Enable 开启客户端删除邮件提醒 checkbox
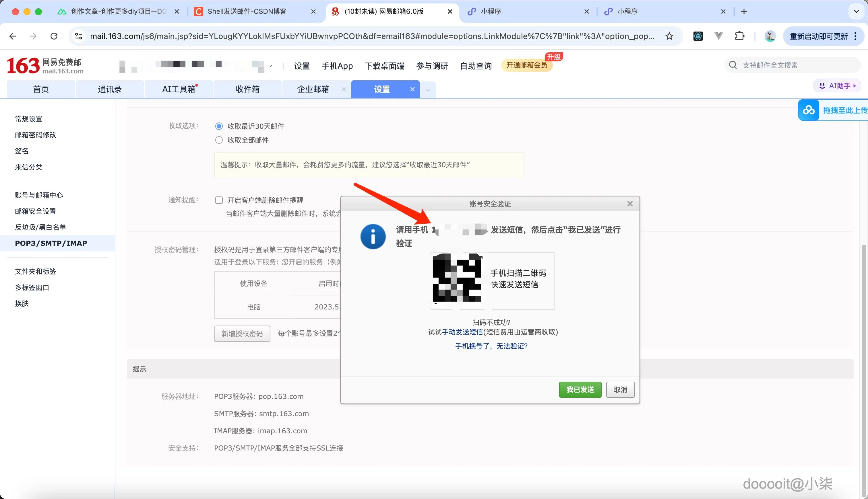The height and width of the screenshot is (499, 868). [218, 200]
